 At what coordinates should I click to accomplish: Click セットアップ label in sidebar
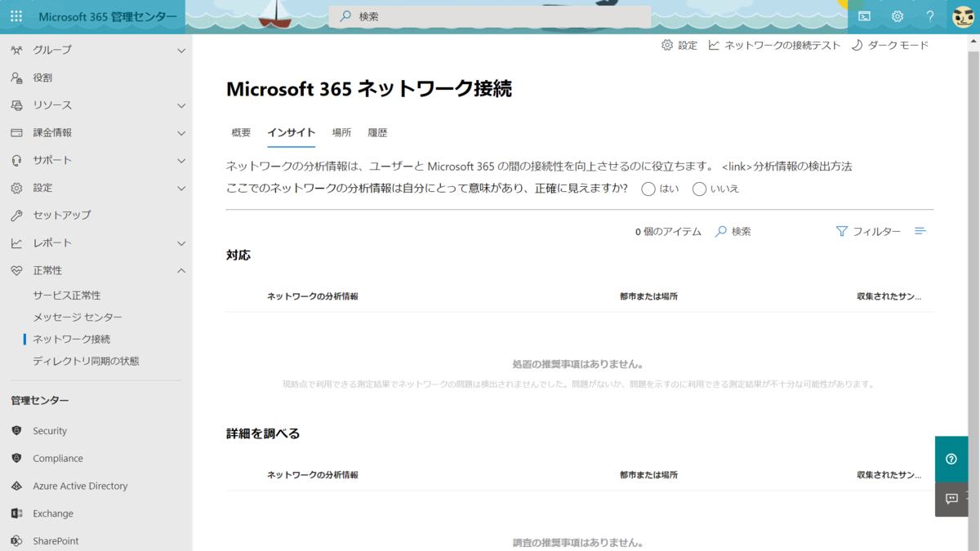coord(62,216)
